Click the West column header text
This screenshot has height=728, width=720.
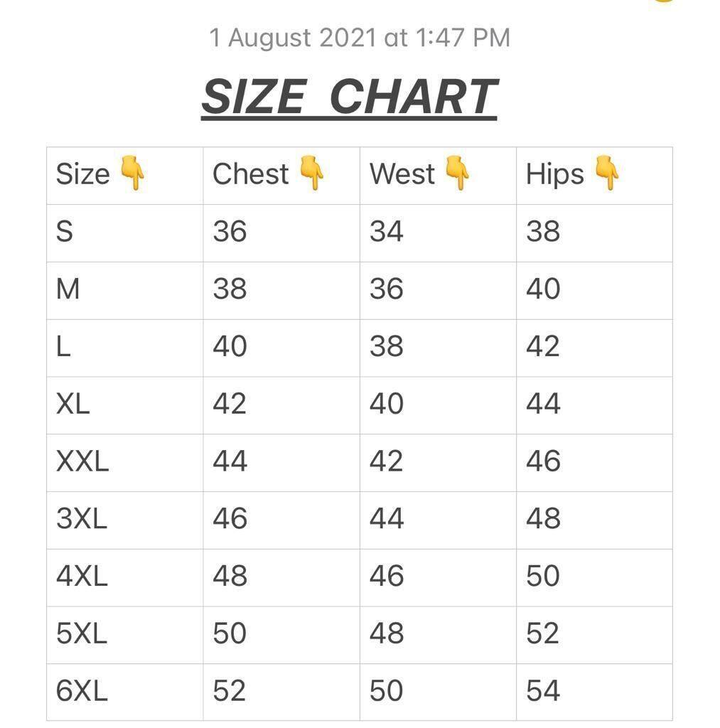402,174
